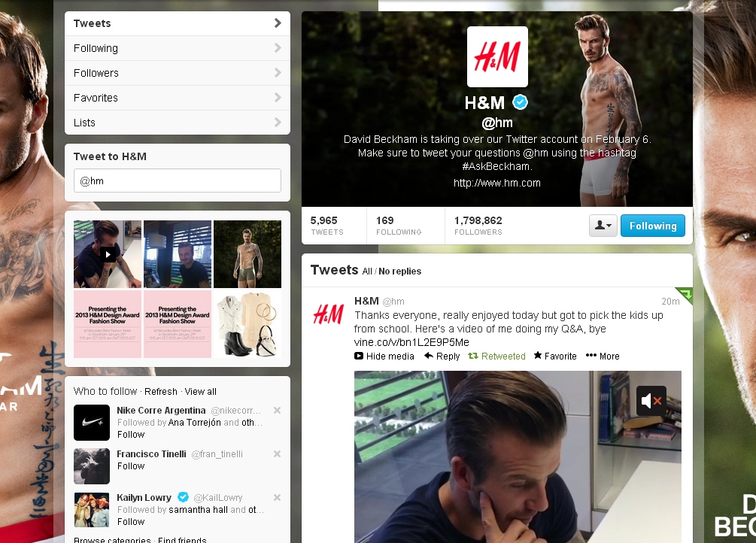Focus the Tweet to H&M input field
Viewport: 756px width, 543px height.
(x=178, y=180)
